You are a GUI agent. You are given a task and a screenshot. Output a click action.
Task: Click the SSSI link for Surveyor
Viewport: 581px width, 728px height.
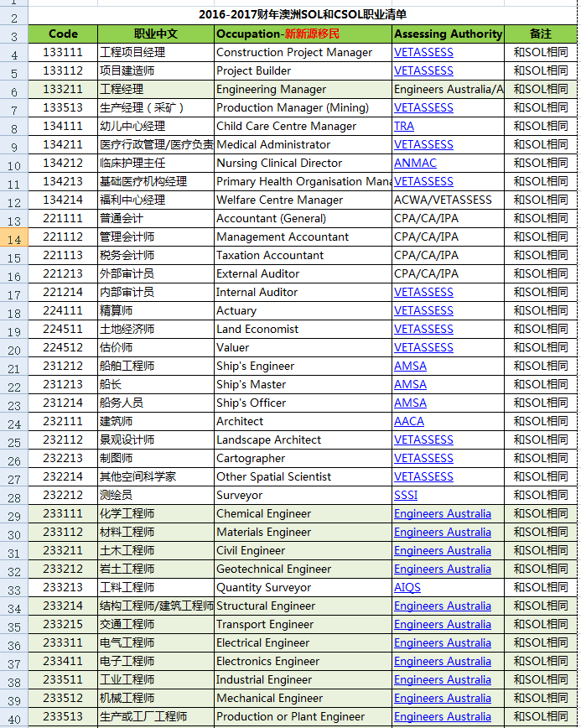(406, 495)
